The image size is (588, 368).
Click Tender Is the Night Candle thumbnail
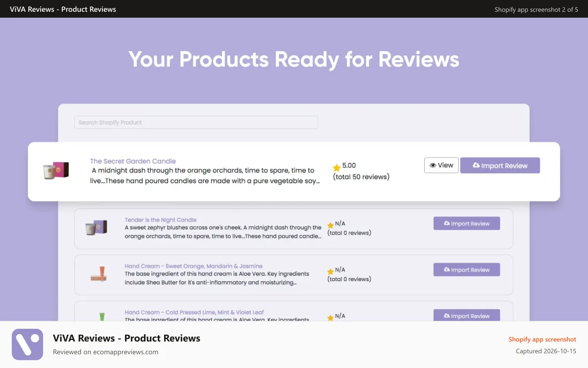(96, 228)
